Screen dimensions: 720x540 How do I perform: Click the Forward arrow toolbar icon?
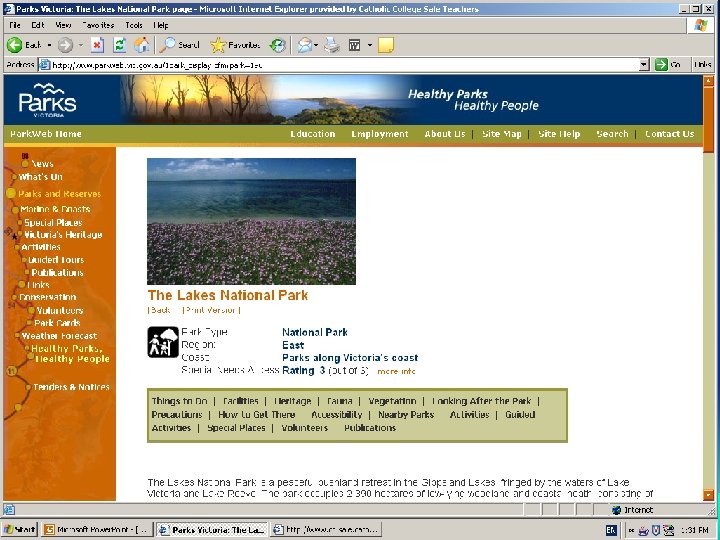point(65,45)
